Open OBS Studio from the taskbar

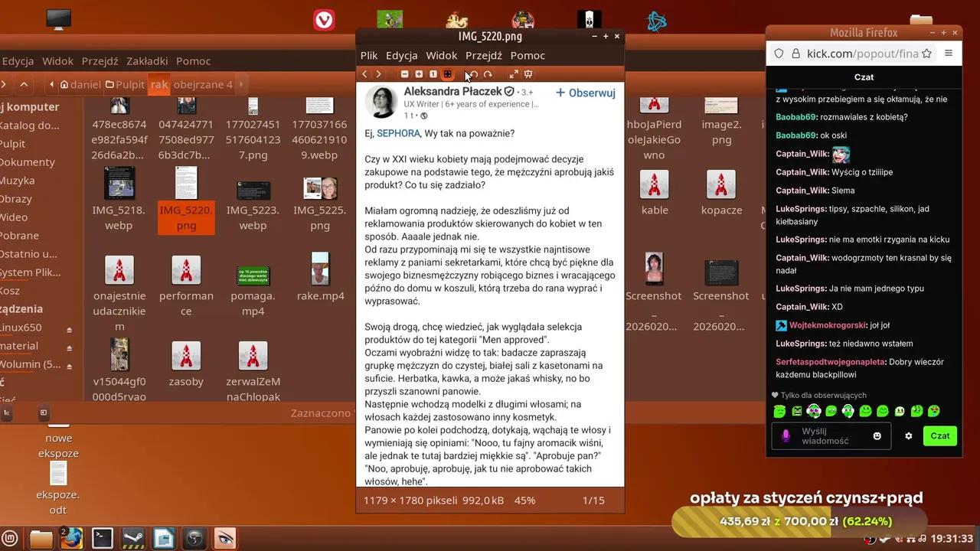pos(194,539)
